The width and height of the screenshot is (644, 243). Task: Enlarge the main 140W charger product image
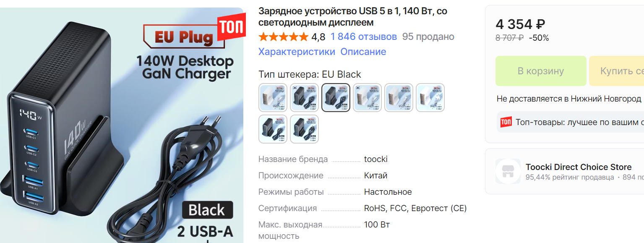click(122, 125)
